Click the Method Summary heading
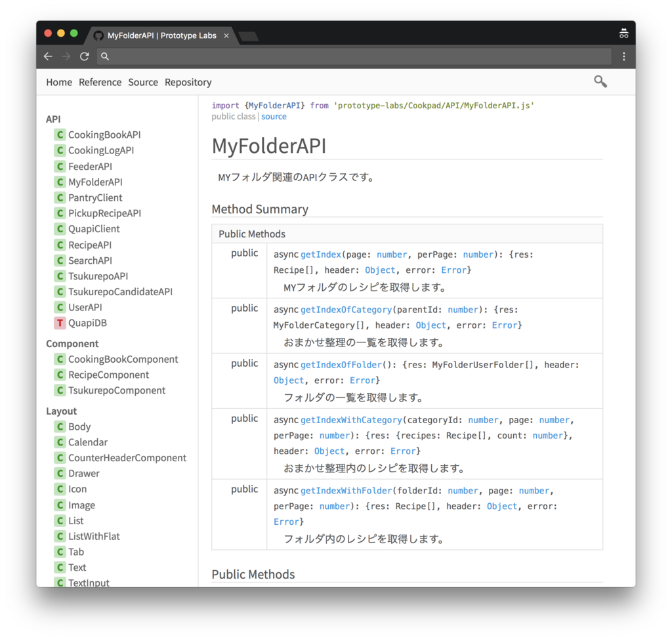 point(260,209)
